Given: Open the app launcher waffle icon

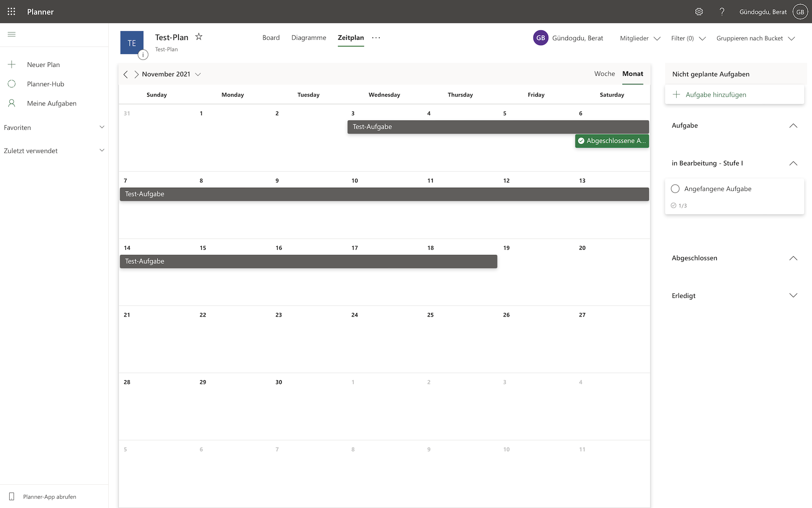Looking at the screenshot, I should 12,12.
